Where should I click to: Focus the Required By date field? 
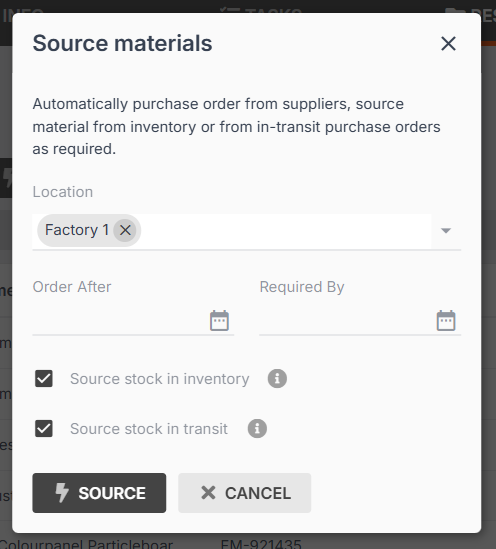347,321
